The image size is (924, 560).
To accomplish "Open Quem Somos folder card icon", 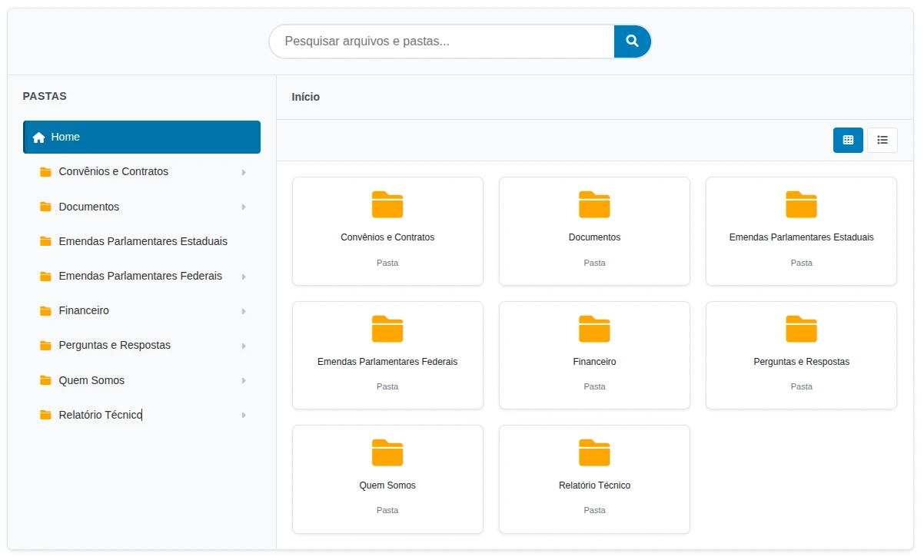I will point(387,452).
